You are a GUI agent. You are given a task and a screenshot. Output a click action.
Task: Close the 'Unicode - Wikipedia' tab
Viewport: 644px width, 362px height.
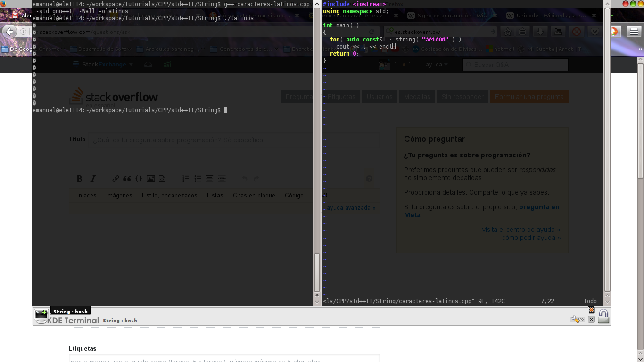[x=594, y=16]
